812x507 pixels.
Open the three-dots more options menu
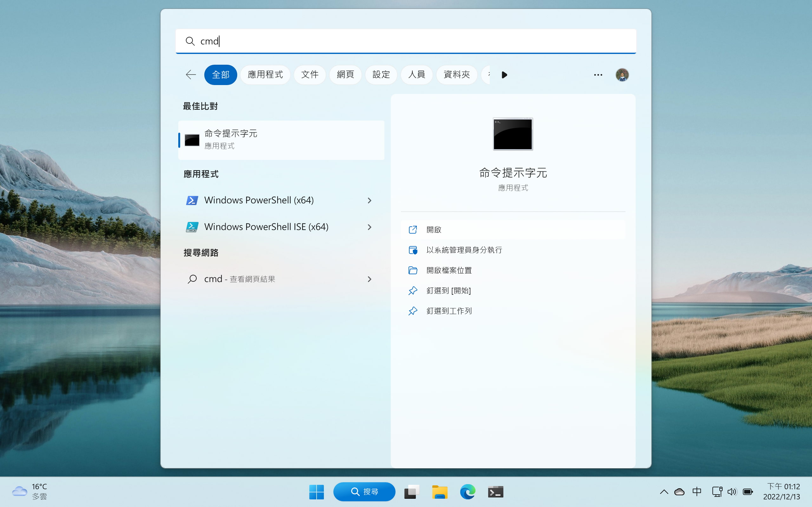[x=598, y=75]
